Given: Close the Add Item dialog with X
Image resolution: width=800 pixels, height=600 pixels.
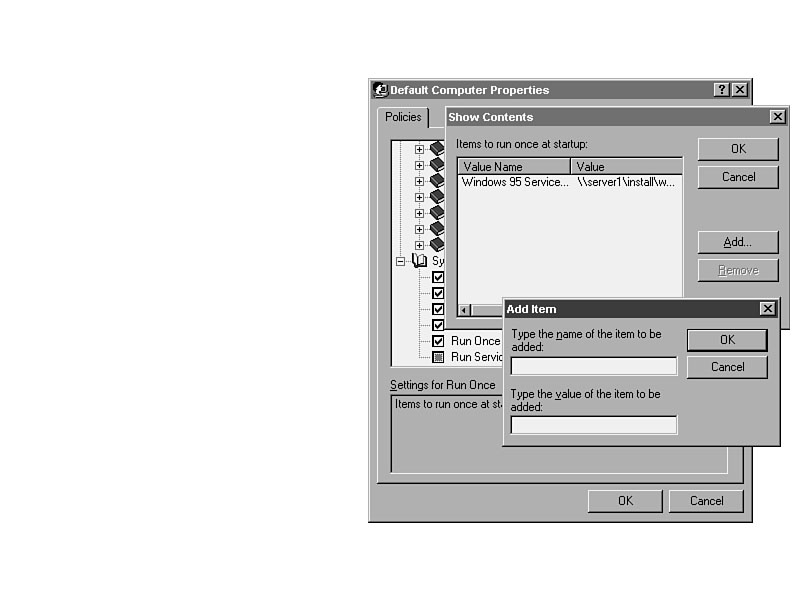Looking at the screenshot, I should pos(767,309).
